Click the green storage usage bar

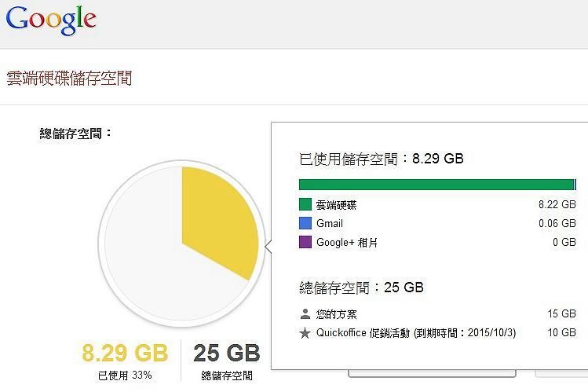point(437,185)
